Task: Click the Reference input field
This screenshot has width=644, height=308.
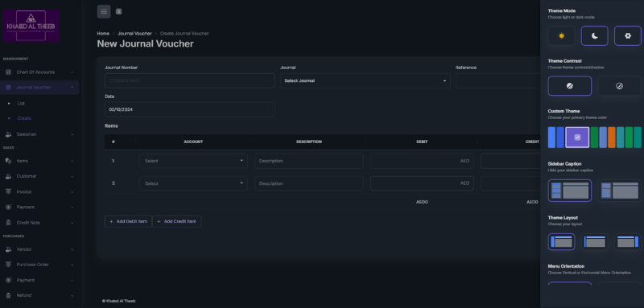Action: [497, 80]
